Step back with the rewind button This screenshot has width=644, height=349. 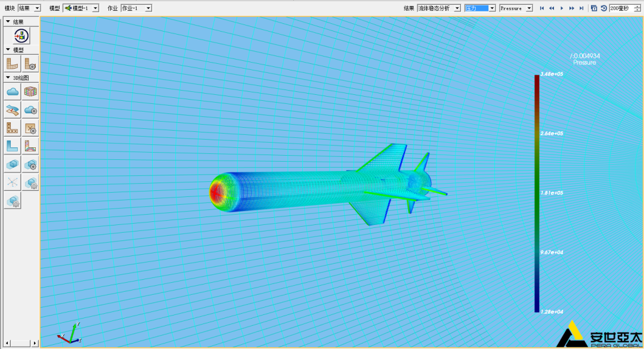[x=552, y=8]
